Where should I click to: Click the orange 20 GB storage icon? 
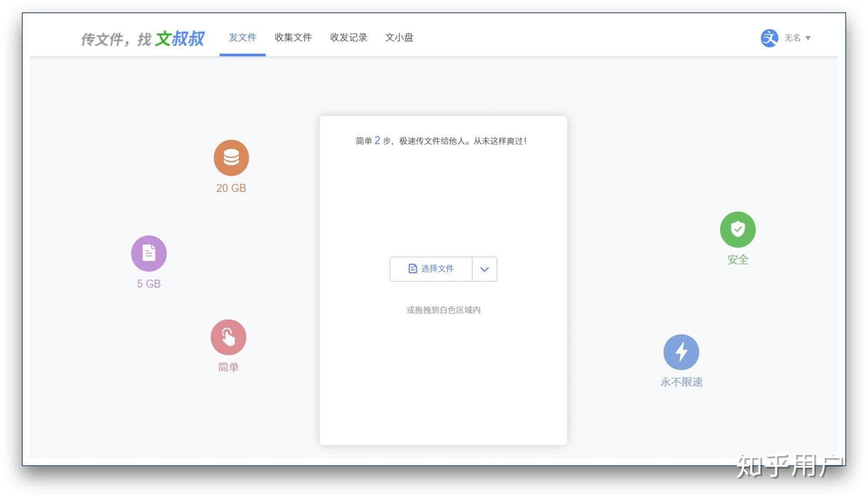tap(231, 157)
